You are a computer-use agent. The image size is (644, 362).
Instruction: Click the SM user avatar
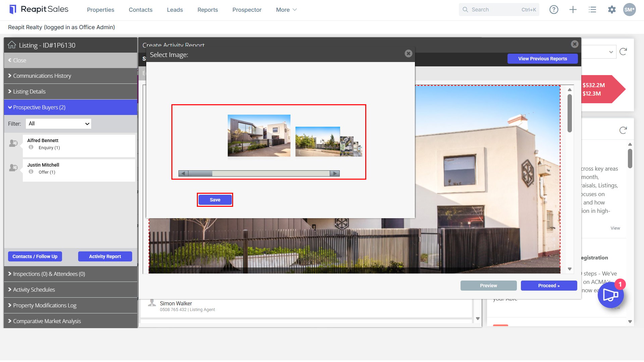(630, 10)
